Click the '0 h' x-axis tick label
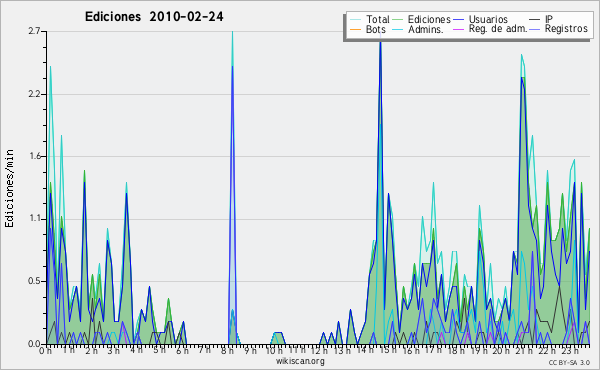Image resolution: width=600 pixels, height=370 pixels. click(x=45, y=351)
